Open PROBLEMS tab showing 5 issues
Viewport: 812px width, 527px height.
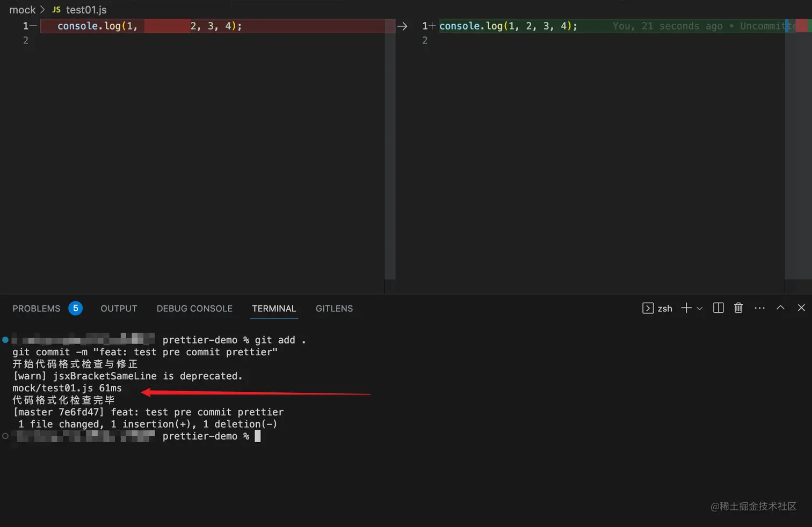pos(36,308)
